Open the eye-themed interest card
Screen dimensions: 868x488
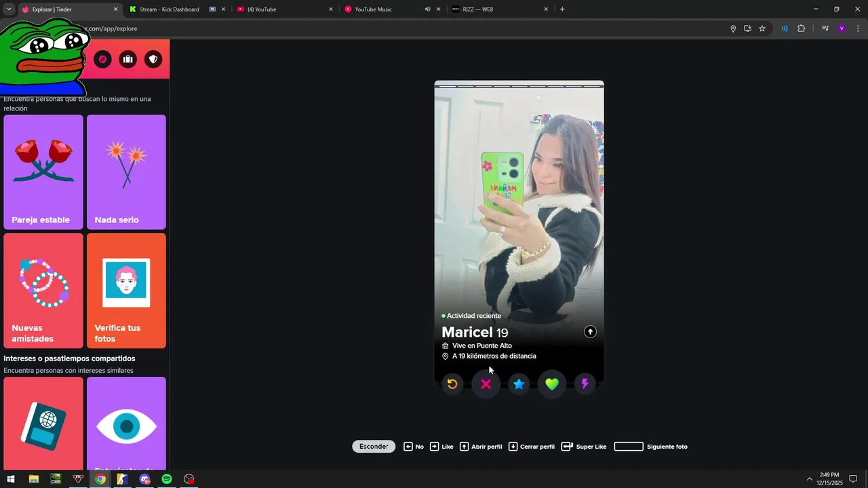tap(126, 424)
